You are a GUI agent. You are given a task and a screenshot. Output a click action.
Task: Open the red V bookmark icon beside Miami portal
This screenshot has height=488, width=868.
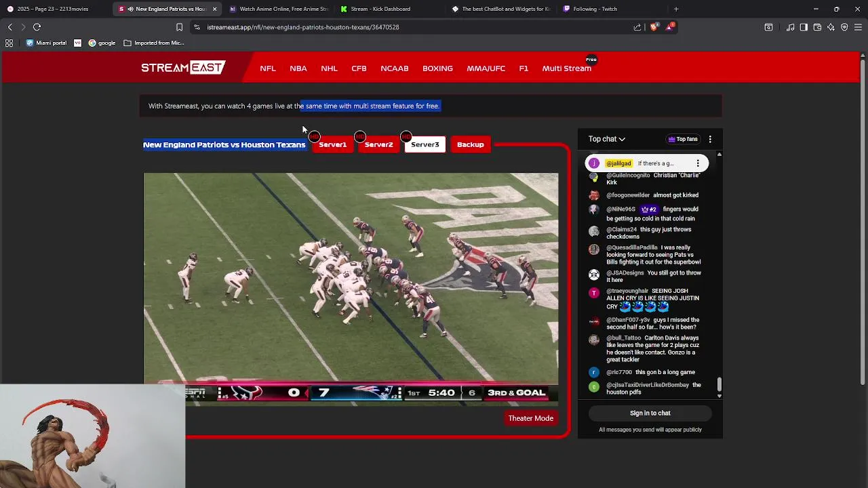click(x=77, y=43)
